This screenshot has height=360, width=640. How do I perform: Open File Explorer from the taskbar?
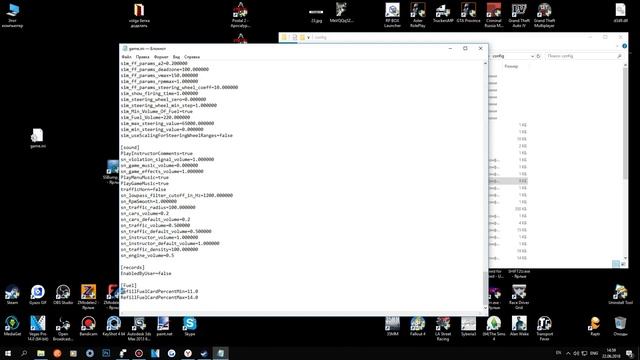click(41, 353)
